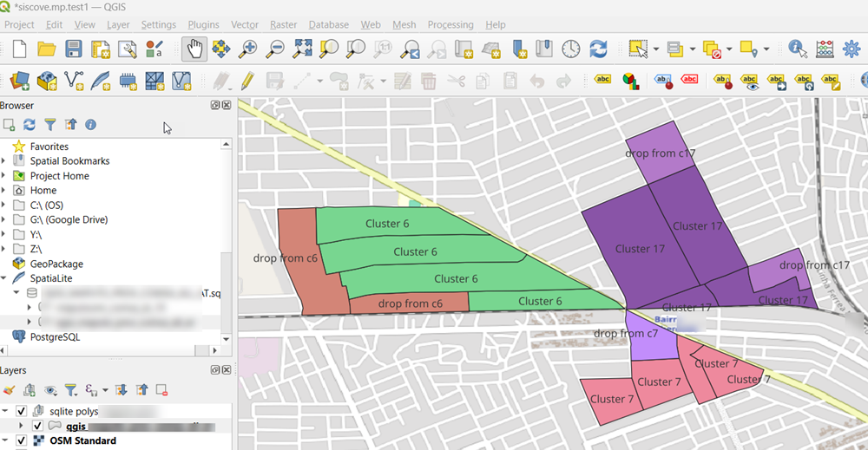Open the Raster menu
This screenshot has width=868, height=450.
point(284,25)
